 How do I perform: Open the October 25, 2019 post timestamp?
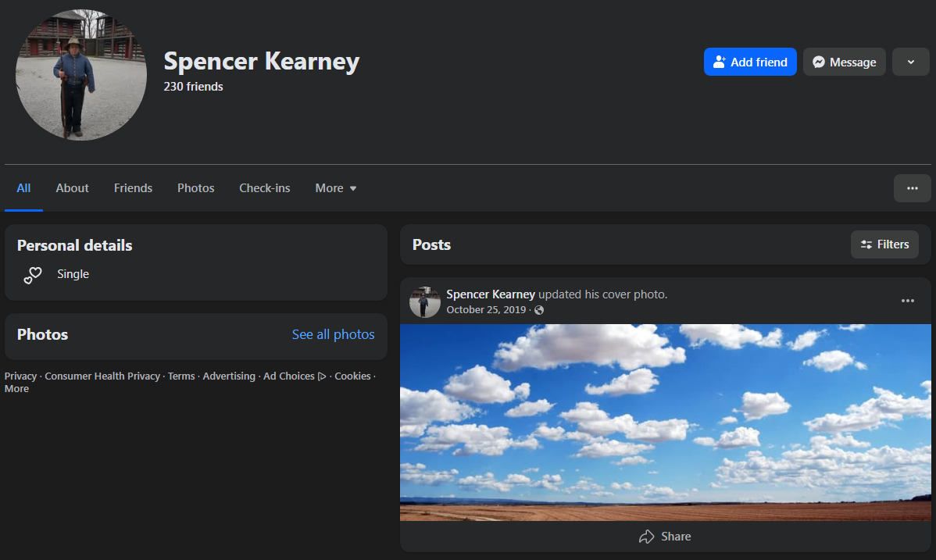pyautogui.click(x=486, y=310)
